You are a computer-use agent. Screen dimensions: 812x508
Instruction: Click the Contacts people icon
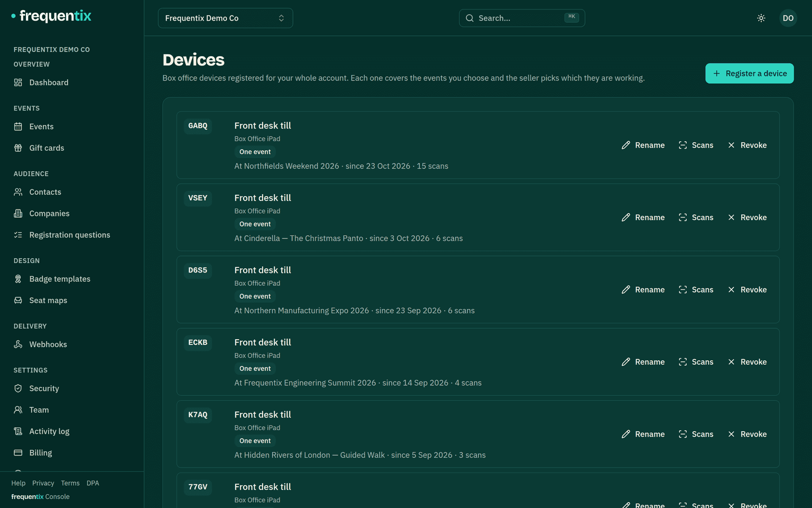[18, 192]
